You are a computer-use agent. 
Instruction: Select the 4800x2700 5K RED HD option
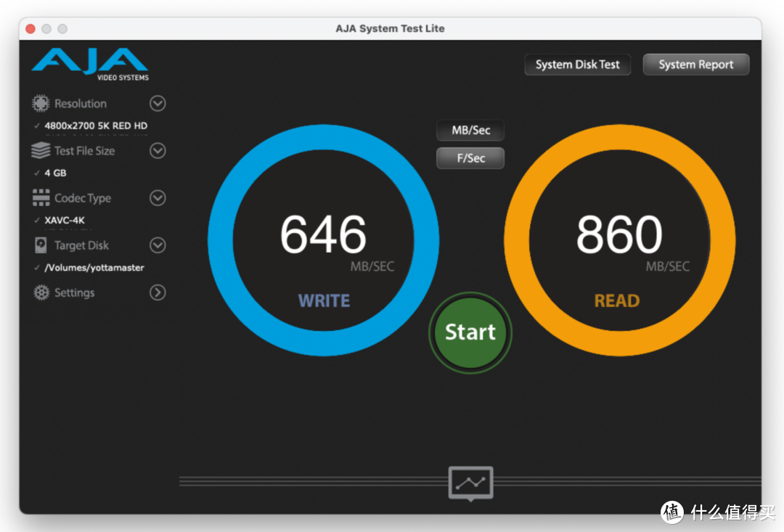[x=96, y=126]
